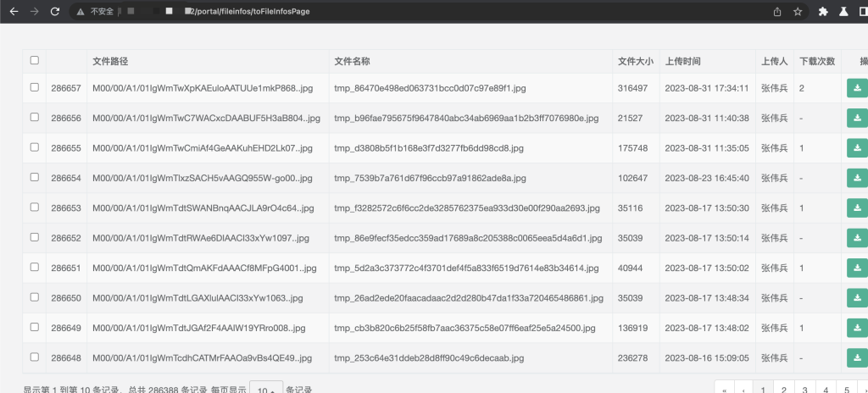Click file name tmp_253c64e31ddeb28d8ff90c49c6decaab.jpg
Image resolution: width=868 pixels, height=393 pixels.
coord(429,358)
